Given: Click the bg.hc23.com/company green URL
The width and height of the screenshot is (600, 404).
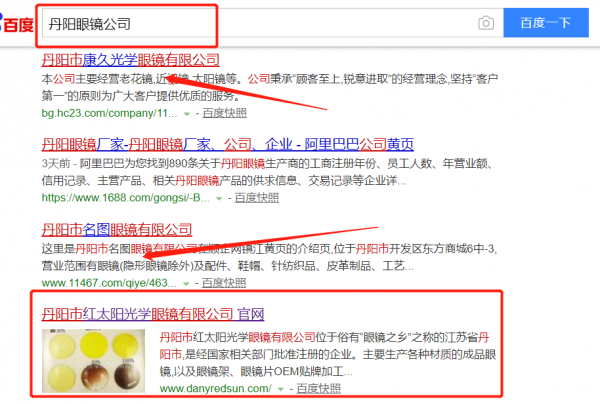Looking at the screenshot, I should [x=109, y=113].
